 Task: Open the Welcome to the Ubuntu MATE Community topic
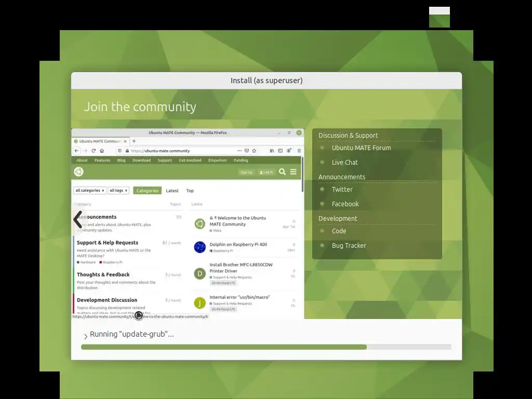pyautogui.click(x=238, y=221)
